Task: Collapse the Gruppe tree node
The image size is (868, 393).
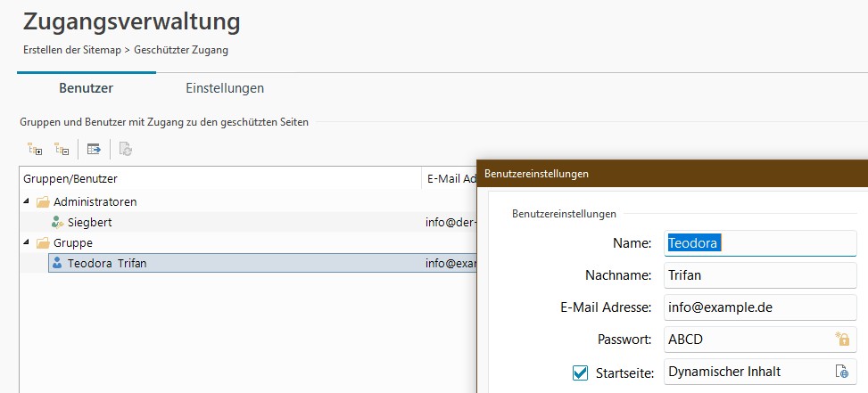Action: tap(26, 242)
